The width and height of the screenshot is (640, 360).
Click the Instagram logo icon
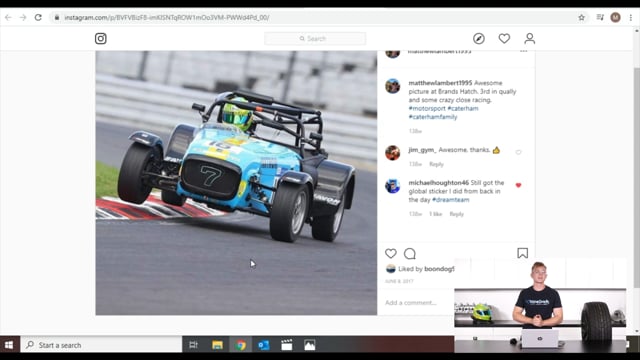coord(100,38)
